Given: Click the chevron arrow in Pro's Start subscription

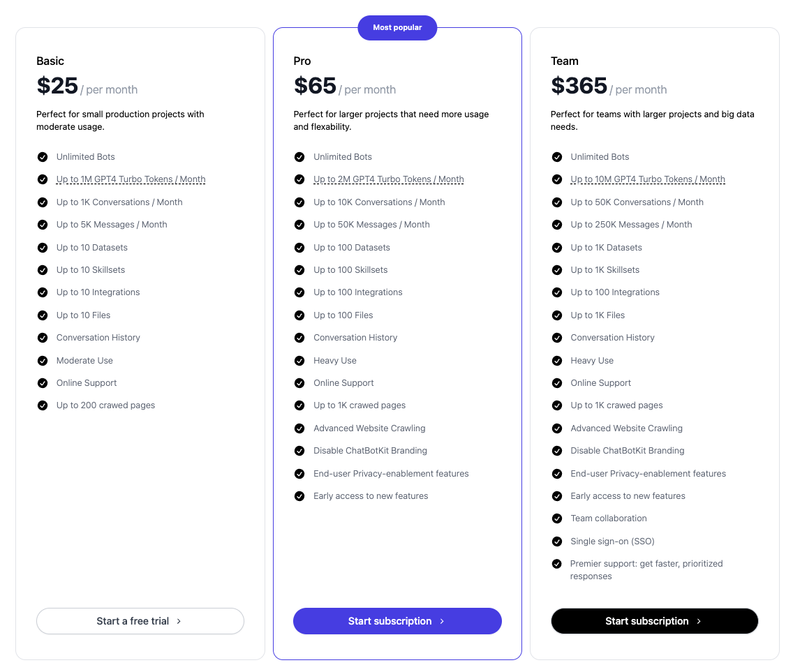Looking at the screenshot, I should (442, 621).
